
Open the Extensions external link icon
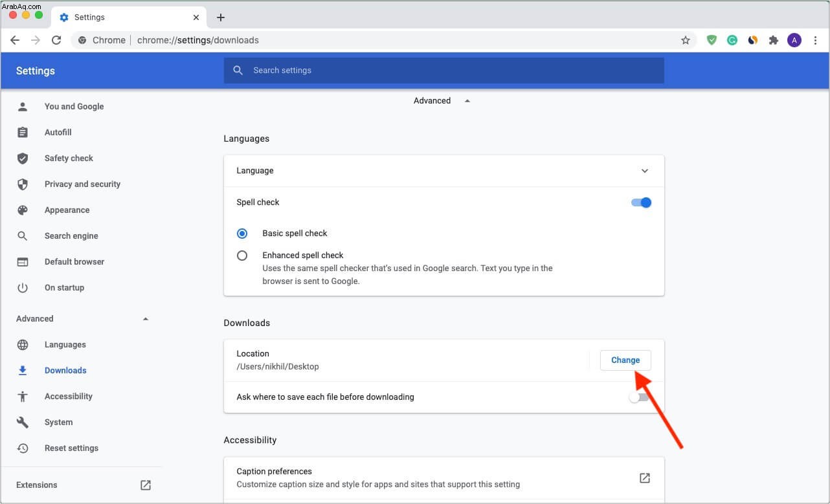pyautogui.click(x=146, y=485)
